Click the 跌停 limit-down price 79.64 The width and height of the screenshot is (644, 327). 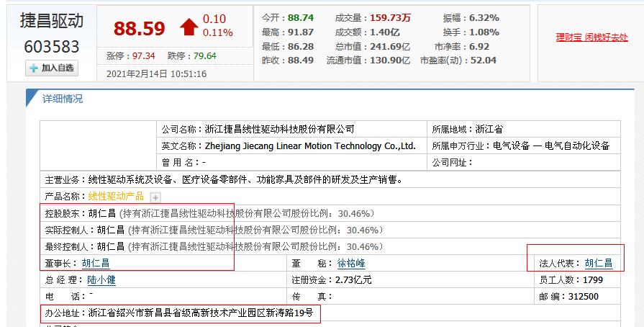[x=204, y=56]
